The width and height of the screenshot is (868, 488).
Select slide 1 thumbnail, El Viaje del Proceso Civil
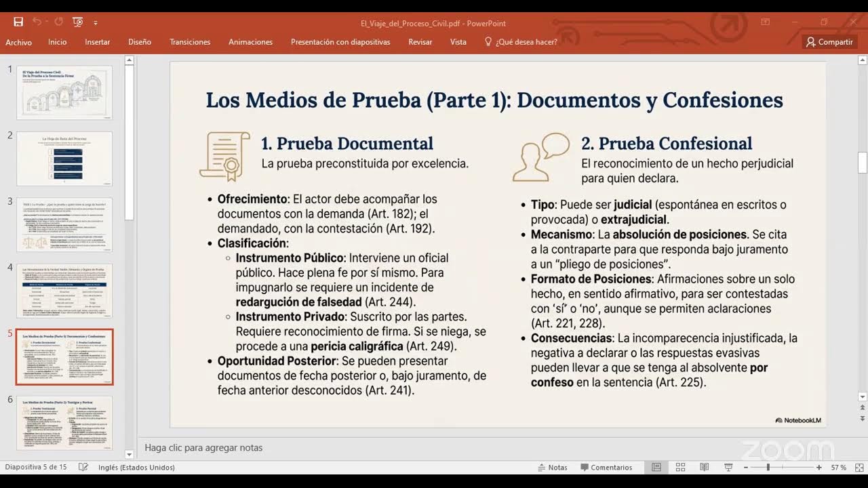(x=64, y=92)
